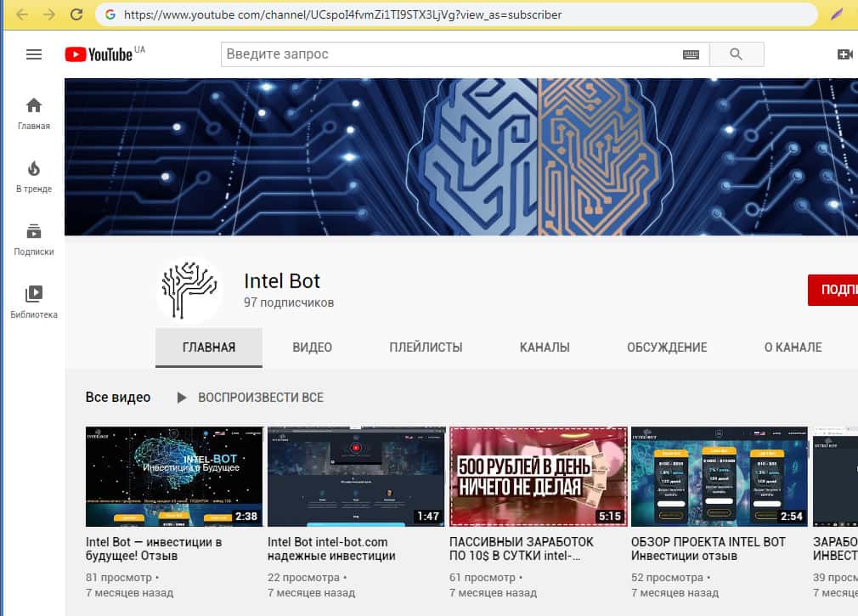Screen dimensions: 858x616
Task: Click the YouTube logo
Action: [x=100, y=54]
